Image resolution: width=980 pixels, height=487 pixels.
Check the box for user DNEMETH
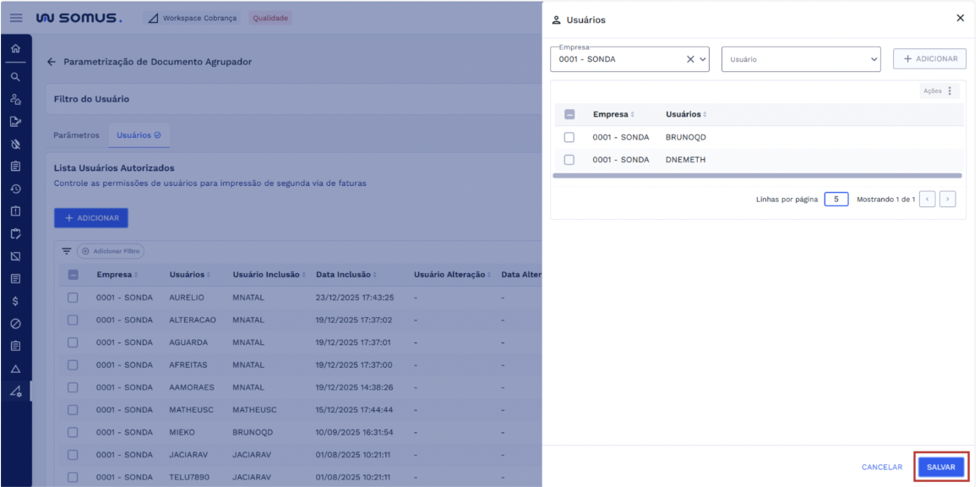(569, 160)
